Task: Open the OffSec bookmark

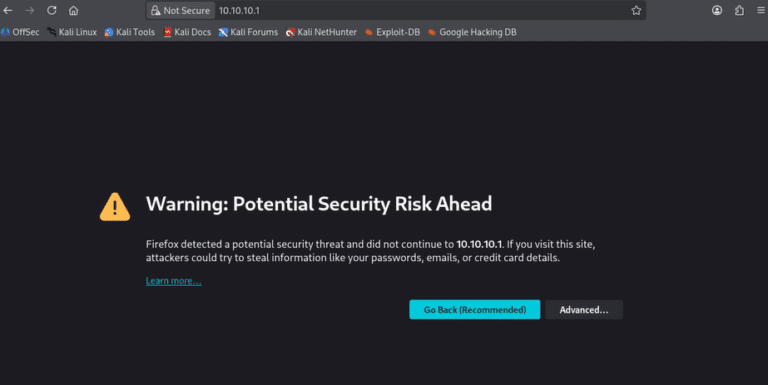Action: point(20,32)
